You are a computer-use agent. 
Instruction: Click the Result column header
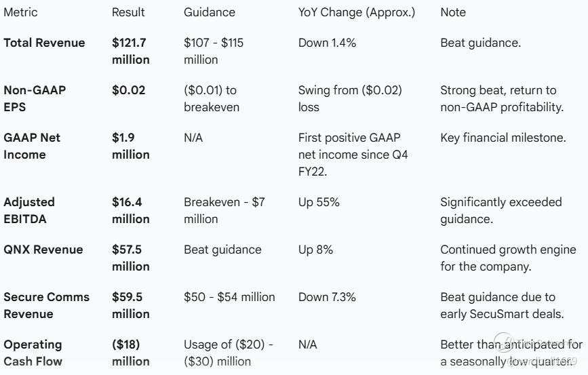click(x=128, y=12)
